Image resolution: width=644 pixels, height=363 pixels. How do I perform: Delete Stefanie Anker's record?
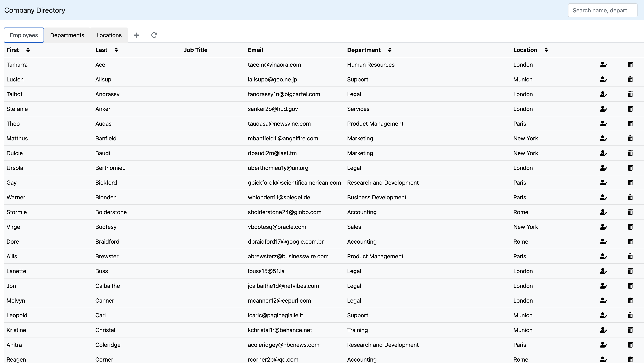tap(630, 109)
